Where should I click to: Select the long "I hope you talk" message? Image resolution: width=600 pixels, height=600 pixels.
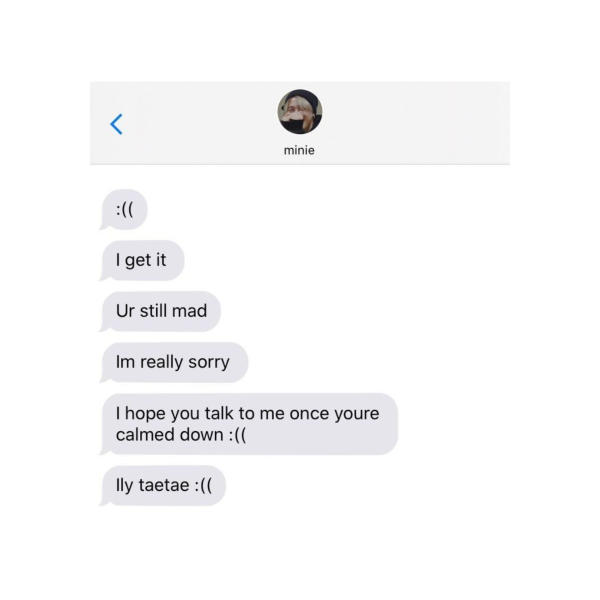coord(249,424)
